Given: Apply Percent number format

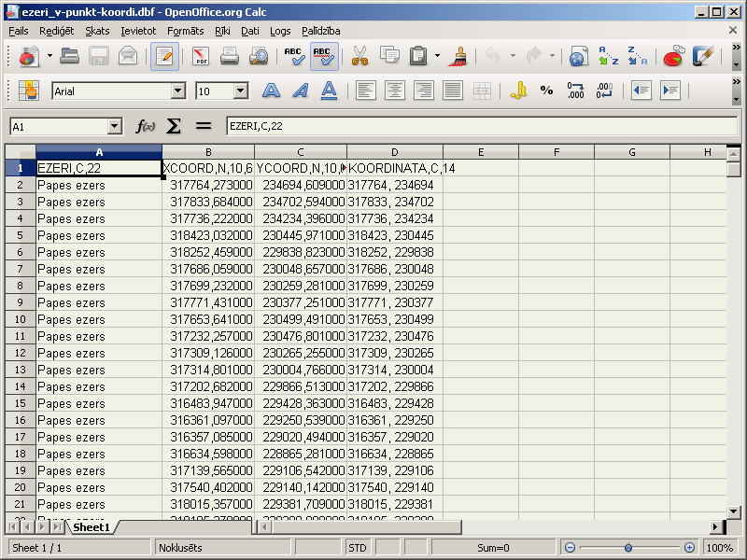Looking at the screenshot, I should (x=547, y=91).
